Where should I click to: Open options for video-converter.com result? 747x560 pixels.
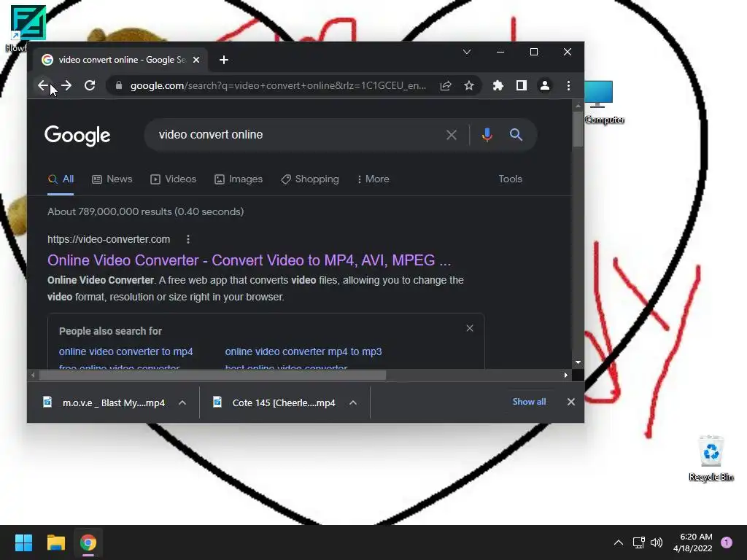point(188,239)
